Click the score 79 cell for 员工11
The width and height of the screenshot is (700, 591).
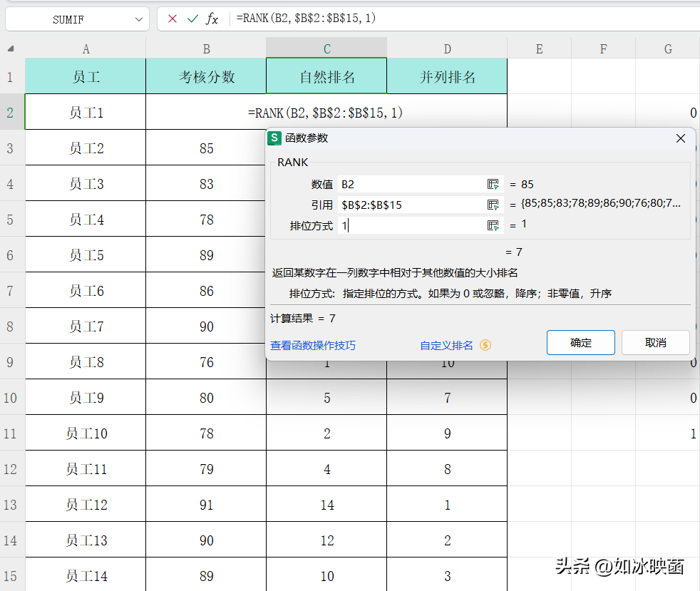tap(206, 469)
